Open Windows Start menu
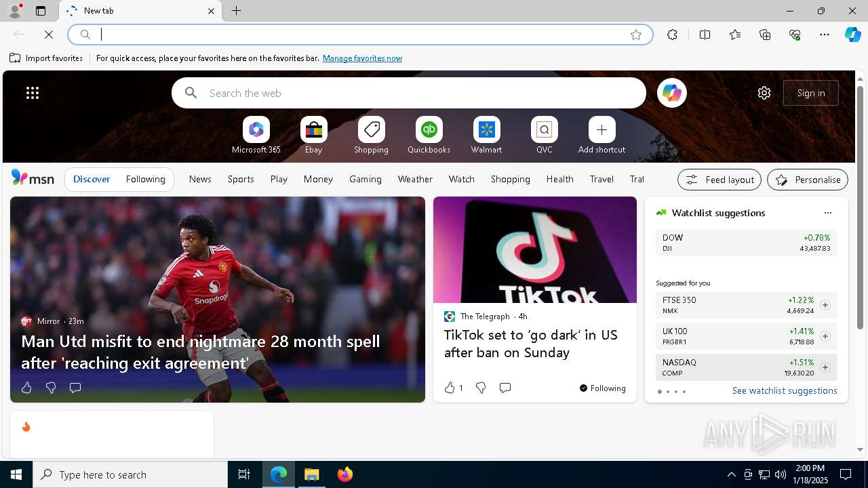Image resolution: width=868 pixels, height=488 pixels. [16, 474]
